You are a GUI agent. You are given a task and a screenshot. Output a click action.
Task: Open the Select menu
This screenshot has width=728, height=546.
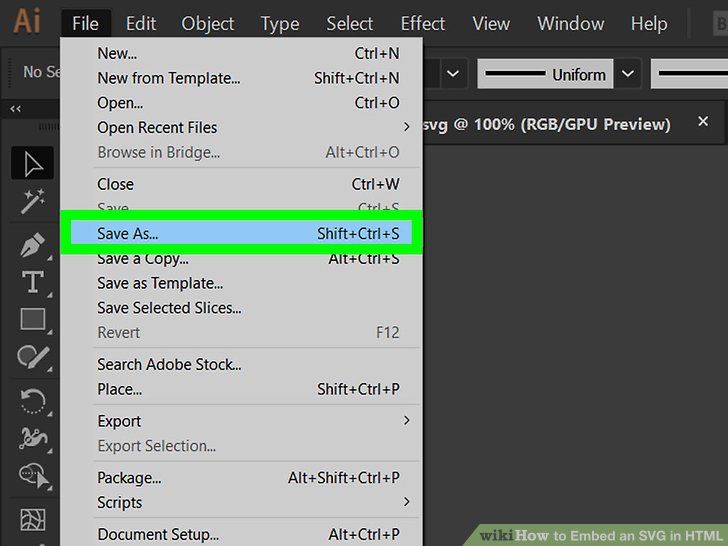coord(350,23)
